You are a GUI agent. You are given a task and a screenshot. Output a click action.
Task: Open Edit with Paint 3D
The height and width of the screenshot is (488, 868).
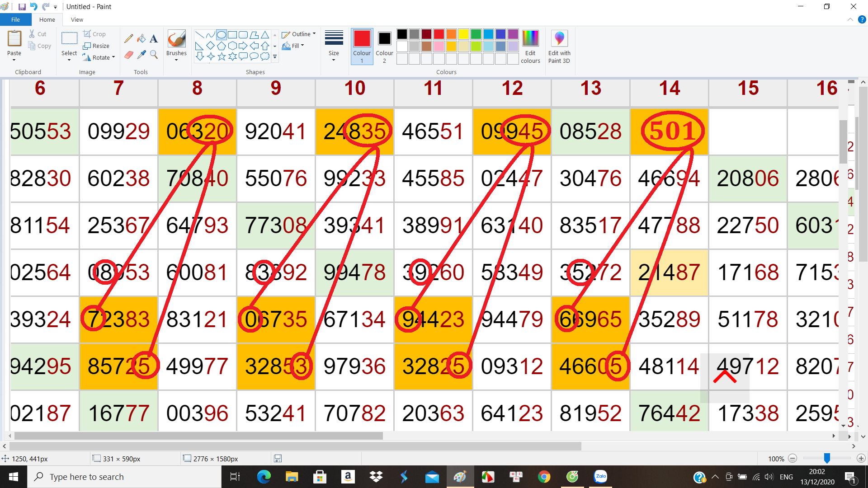click(x=559, y=46)
